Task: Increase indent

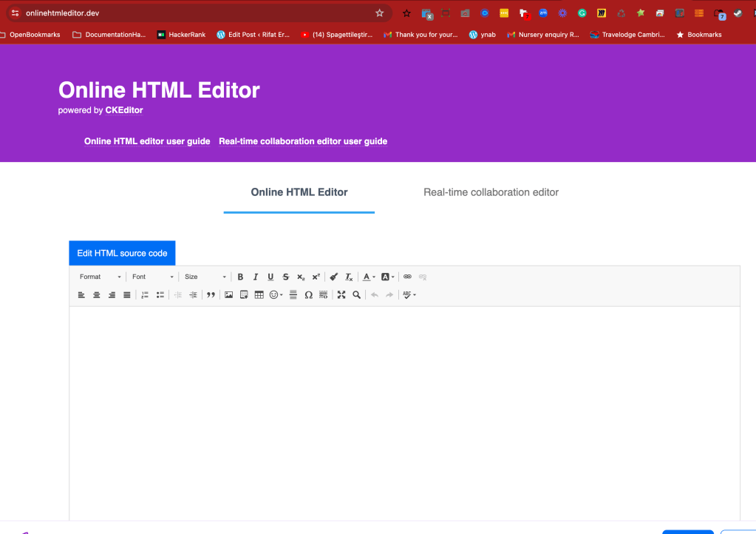Action: tap(194, 295)
